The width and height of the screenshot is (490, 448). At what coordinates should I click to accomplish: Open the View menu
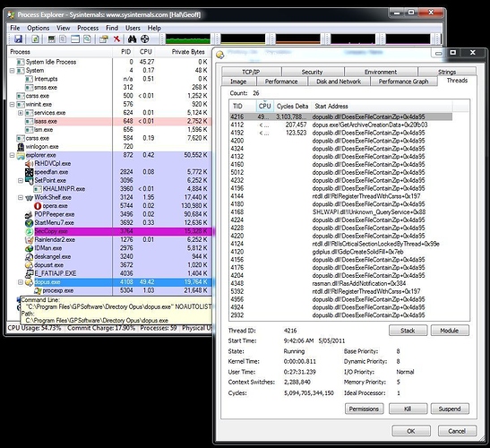coord(64,28)
